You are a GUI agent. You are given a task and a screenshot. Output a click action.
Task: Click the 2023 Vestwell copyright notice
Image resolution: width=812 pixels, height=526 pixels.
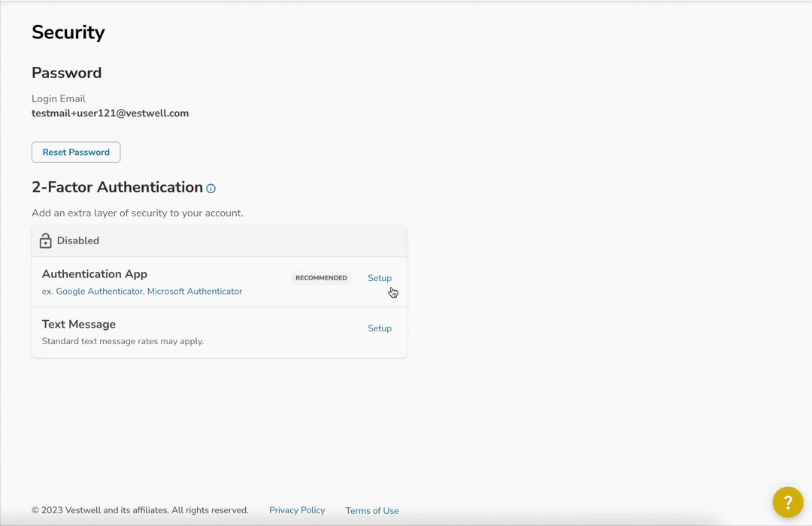click(x=140, y=510)
